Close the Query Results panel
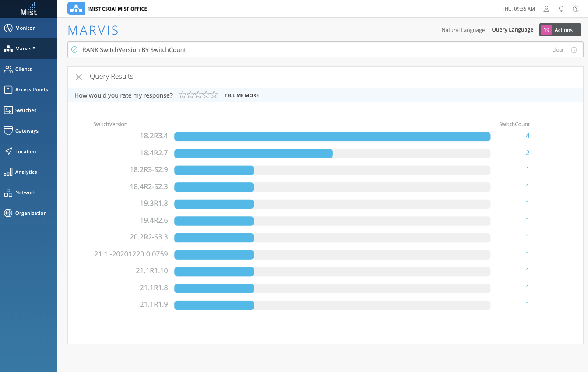Viewport: 588px width, 372px height. pyautogui.click(x=79, y=77)
